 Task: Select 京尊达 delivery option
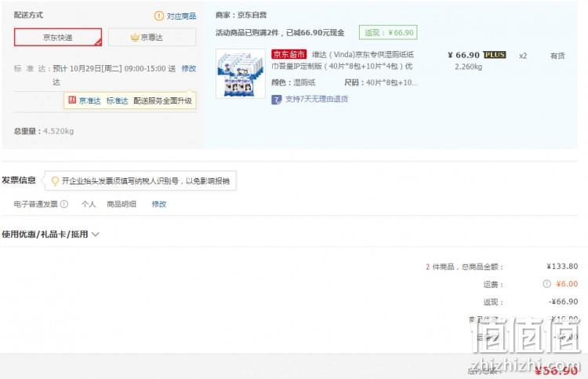pos(152,37)
